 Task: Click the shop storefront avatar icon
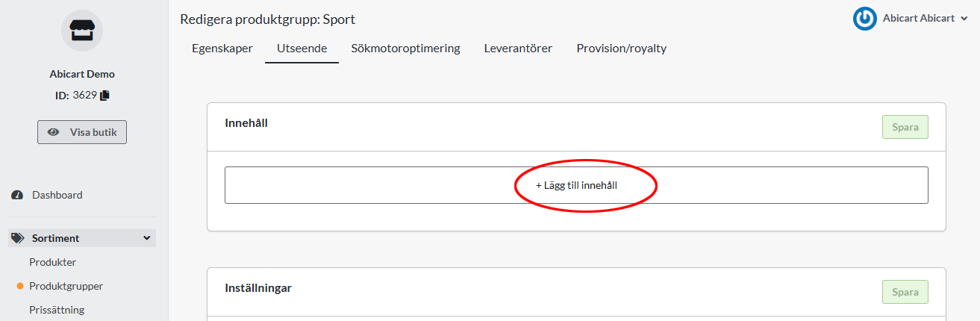point(82,31)
